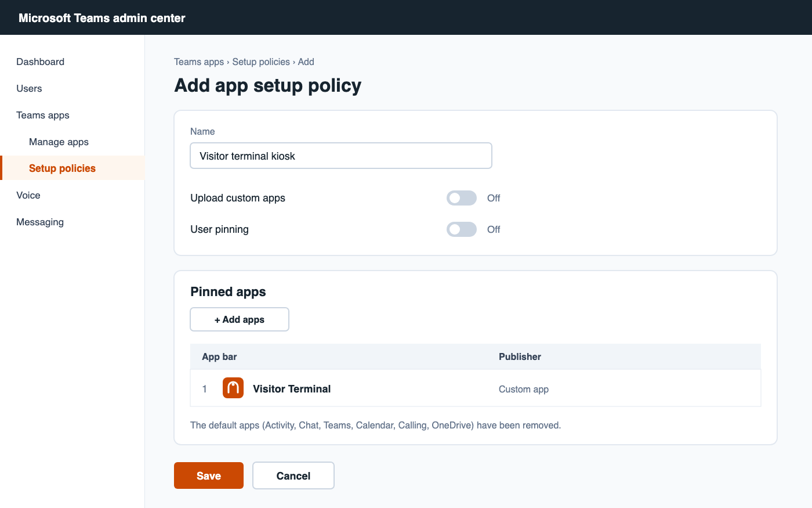This screenshot has width=812, height=508.
Task: Click the Visitor Terminal app name
Action: click(292, 389)
